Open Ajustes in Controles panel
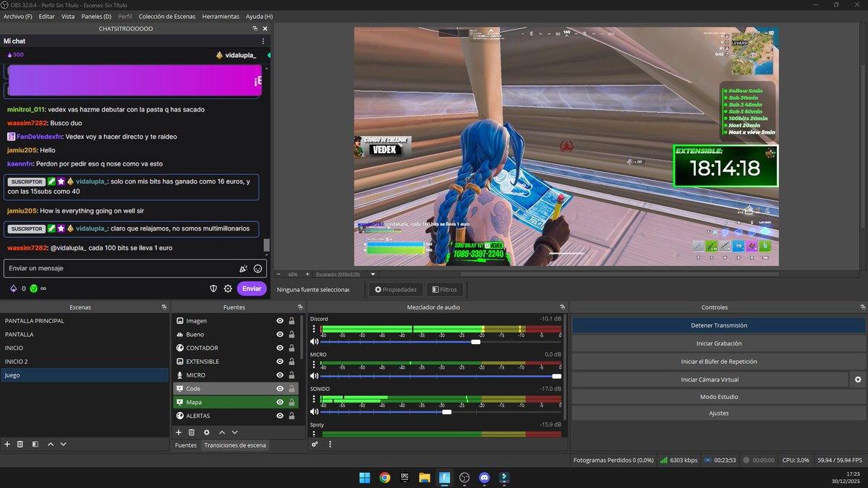 719,414
